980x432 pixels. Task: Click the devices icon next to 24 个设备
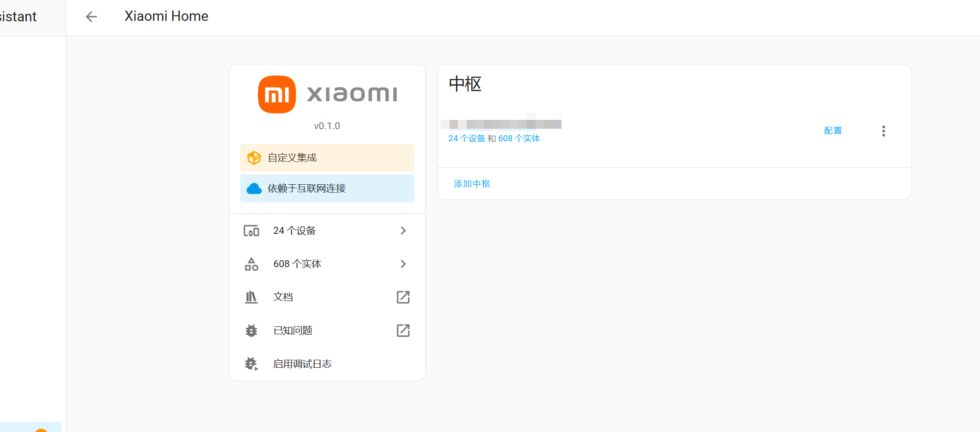click(251, 231)
